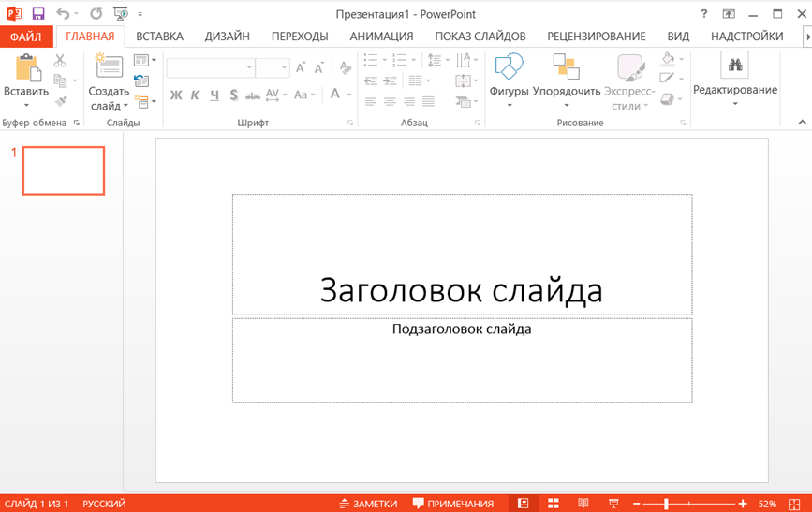This screenshot has width=812, height=512.
Task: Toggle the ЗАМЕТКИ notes pane
Action: (368, 504)
